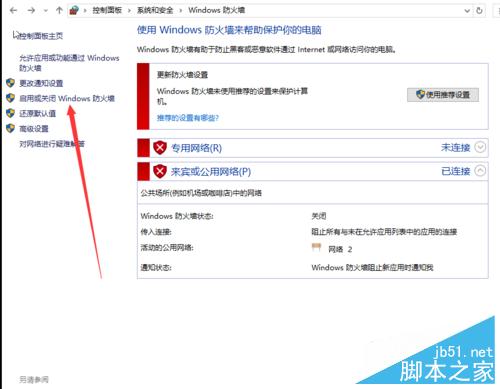Open 还原默认值 link
The width and height of the screenshot is (500, 389).
tap(37, 114)
